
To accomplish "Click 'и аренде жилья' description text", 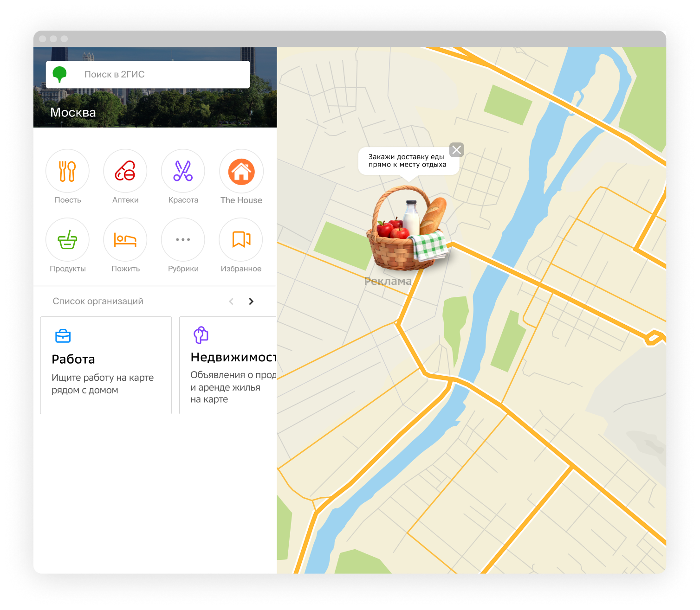I will pyautogui.click(x=225, y=387).
